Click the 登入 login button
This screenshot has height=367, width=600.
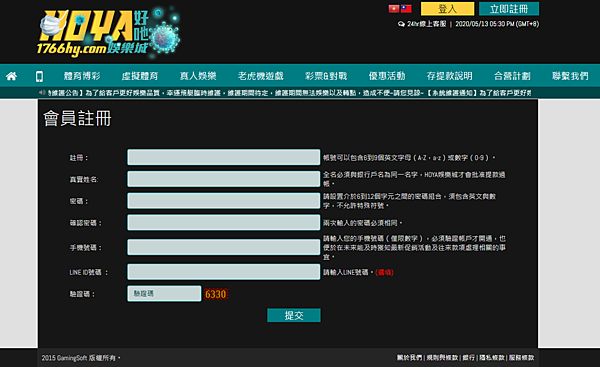click(x=447, y=8)
